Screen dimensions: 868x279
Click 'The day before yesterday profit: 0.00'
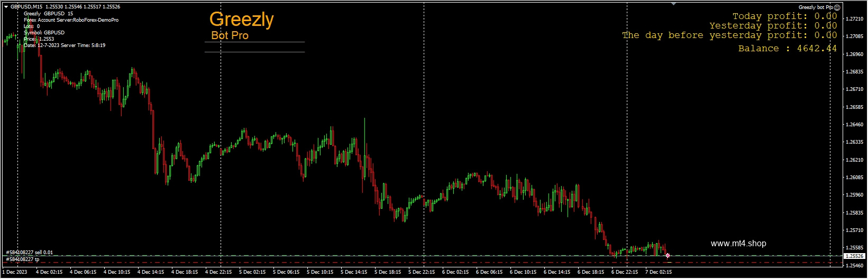(x=729, y=35)
